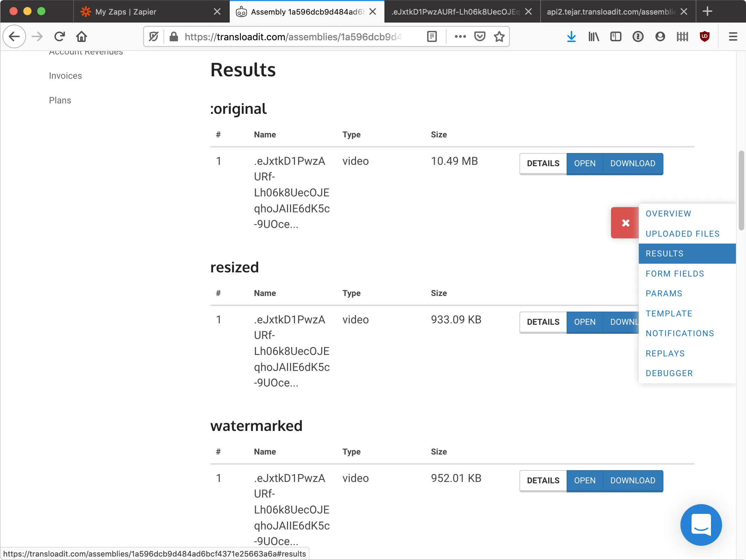746x560 pixels.
Task: Click the site security padlock icon
Action: click(x=173, y=36)
